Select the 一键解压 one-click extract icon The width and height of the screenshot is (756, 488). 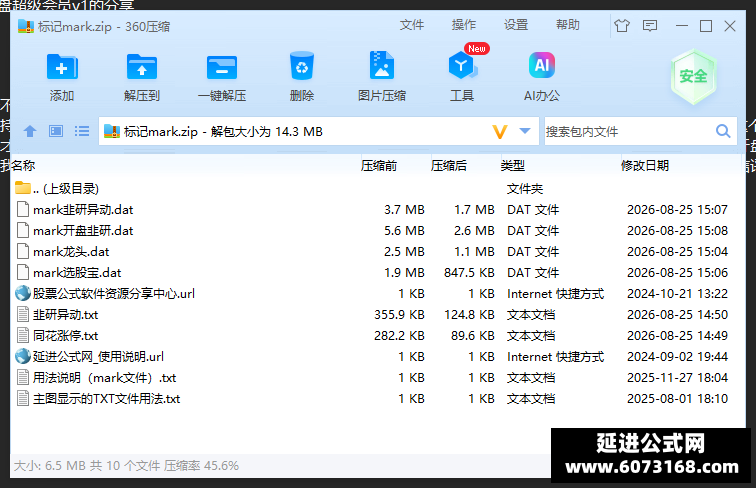point(222,67)
